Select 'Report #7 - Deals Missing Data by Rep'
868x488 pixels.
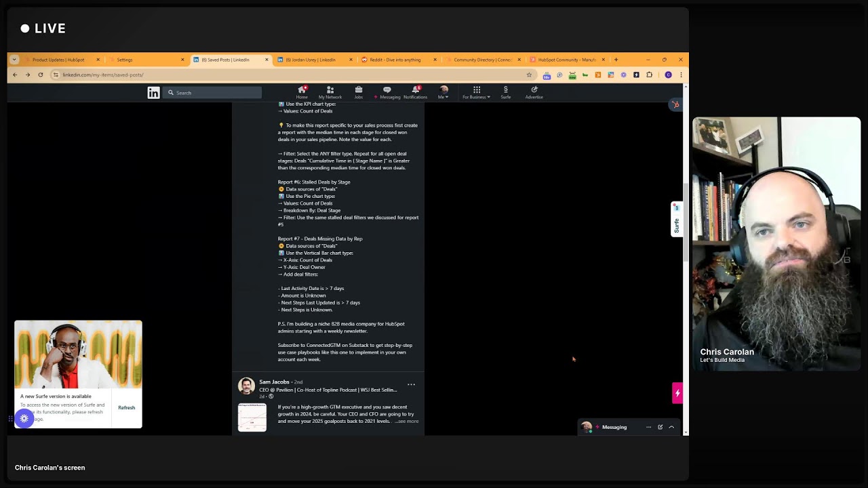[320, 239]
